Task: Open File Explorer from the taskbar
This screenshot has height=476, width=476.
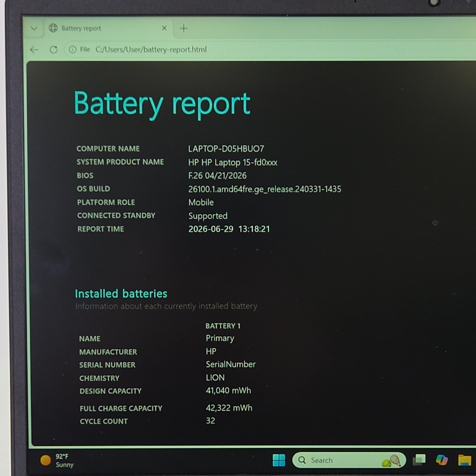Action: tap(465, 460)
